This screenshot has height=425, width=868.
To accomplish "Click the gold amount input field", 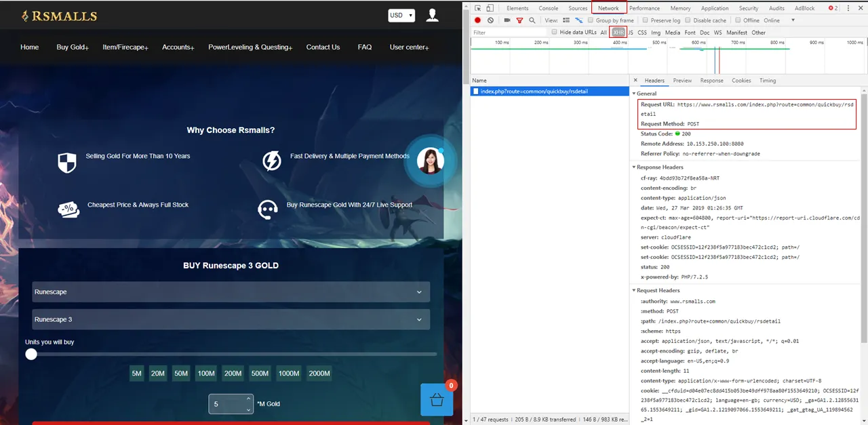I will pyautogui.click(x=231, y=404).
